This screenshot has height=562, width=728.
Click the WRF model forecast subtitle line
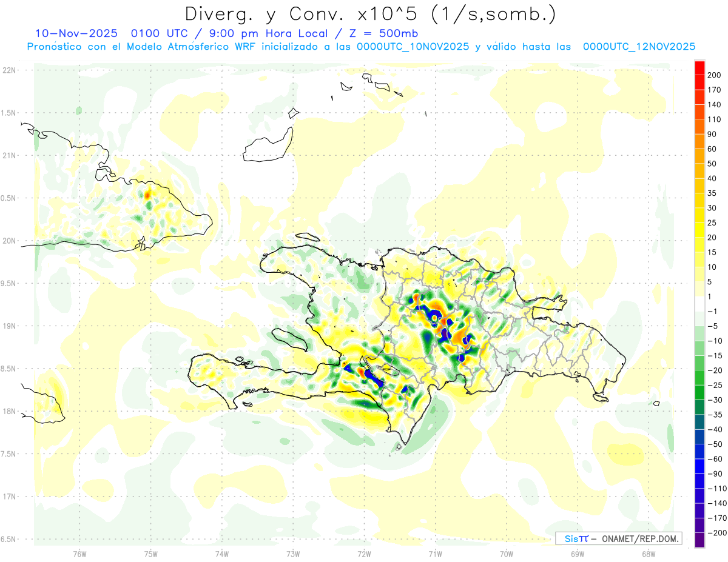[x=361, y=46]
